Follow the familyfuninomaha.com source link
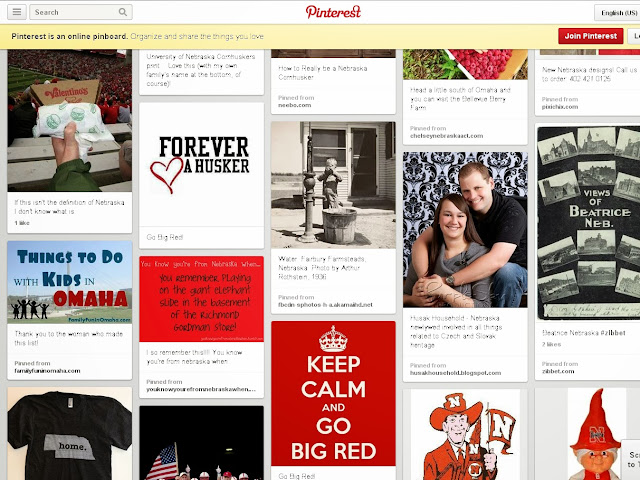Image resolution: width=640 pixels, height=480 pixels. coord(47,371)
